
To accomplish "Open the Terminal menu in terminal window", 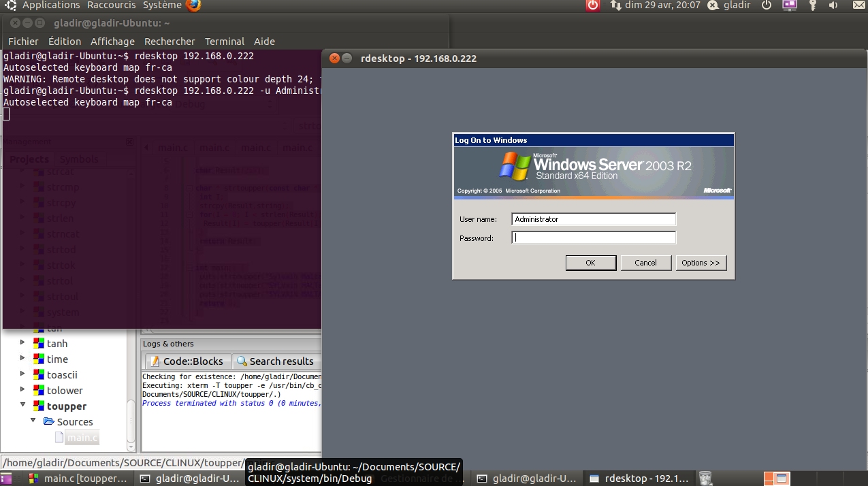I will tap(224, 42).
